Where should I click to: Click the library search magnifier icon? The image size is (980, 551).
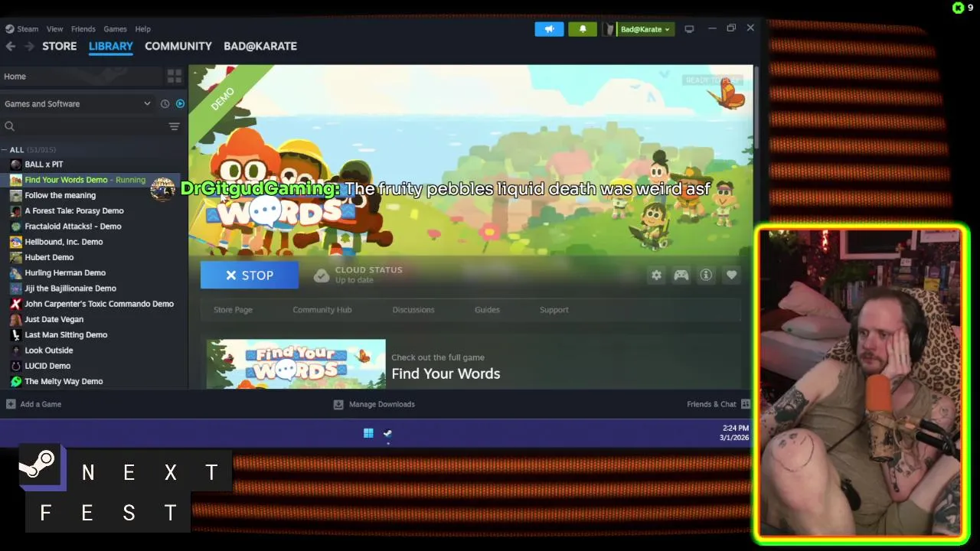(x=10, y=126)
